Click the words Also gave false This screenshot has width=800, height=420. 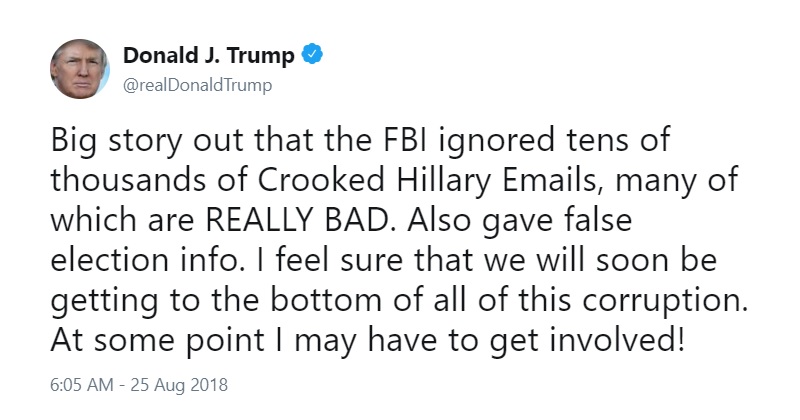click(x=519, y=221)
